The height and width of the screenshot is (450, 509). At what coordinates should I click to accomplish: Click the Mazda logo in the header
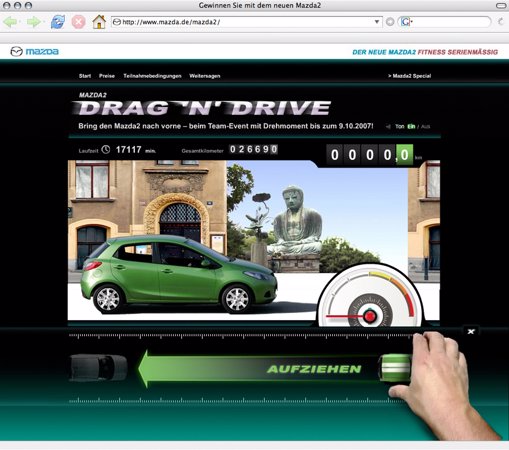[x=34, y=52]
